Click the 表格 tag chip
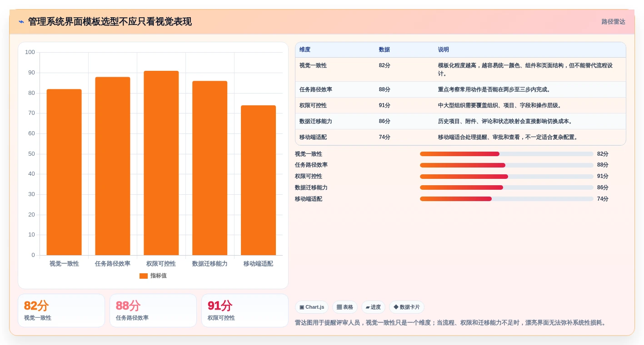This screenshot has width=644, height=345. 345,307
